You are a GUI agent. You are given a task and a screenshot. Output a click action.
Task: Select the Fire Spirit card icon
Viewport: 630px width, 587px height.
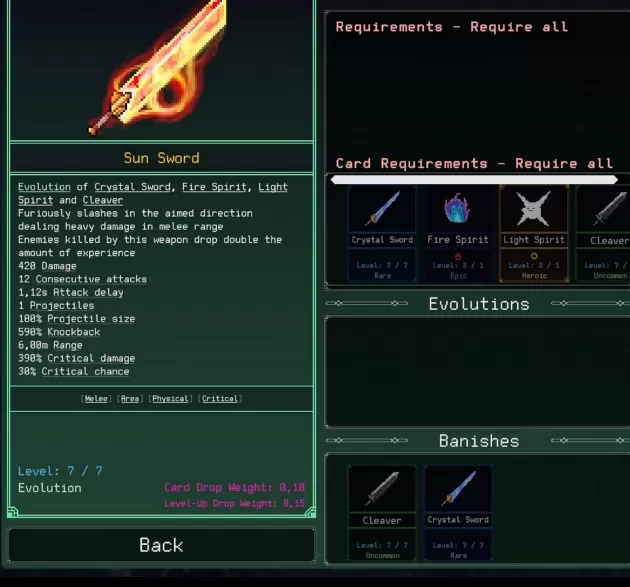[458, 209]
